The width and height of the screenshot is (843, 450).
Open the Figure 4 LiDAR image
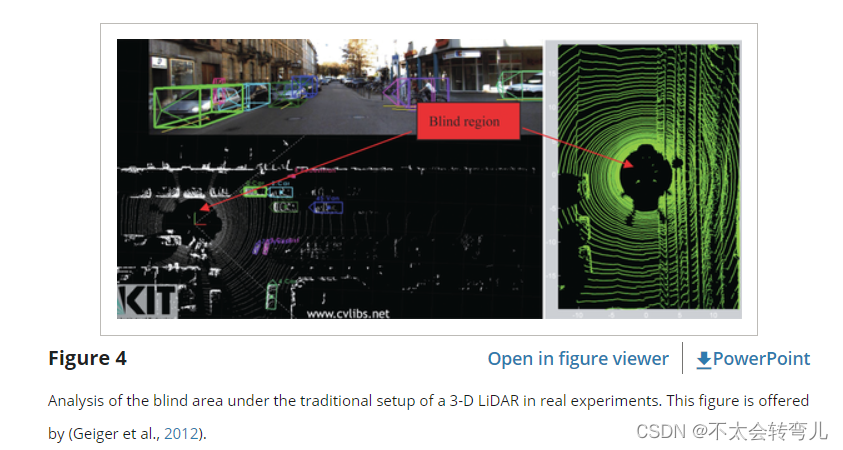click(429, 178)
